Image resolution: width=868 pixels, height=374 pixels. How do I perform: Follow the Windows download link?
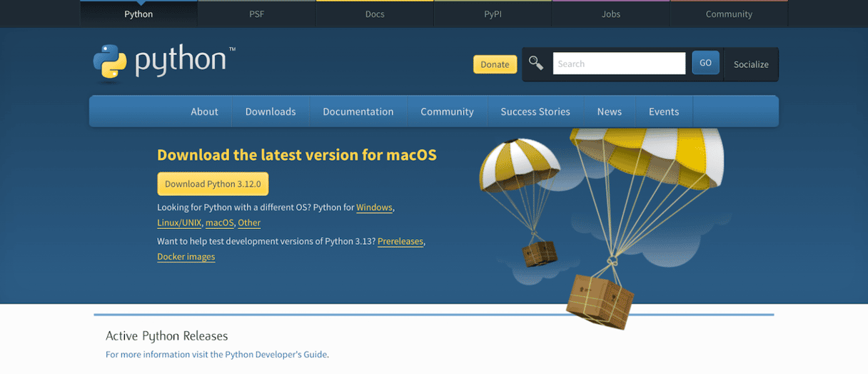(374, 208)
